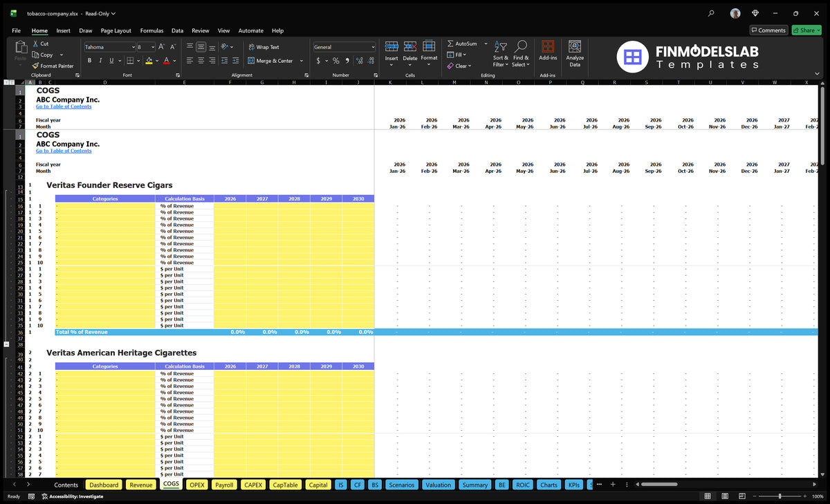This screenshot has width=830, height=504.
Task: Switch to the Valuation sheet tab
Action: click(438, 485)
